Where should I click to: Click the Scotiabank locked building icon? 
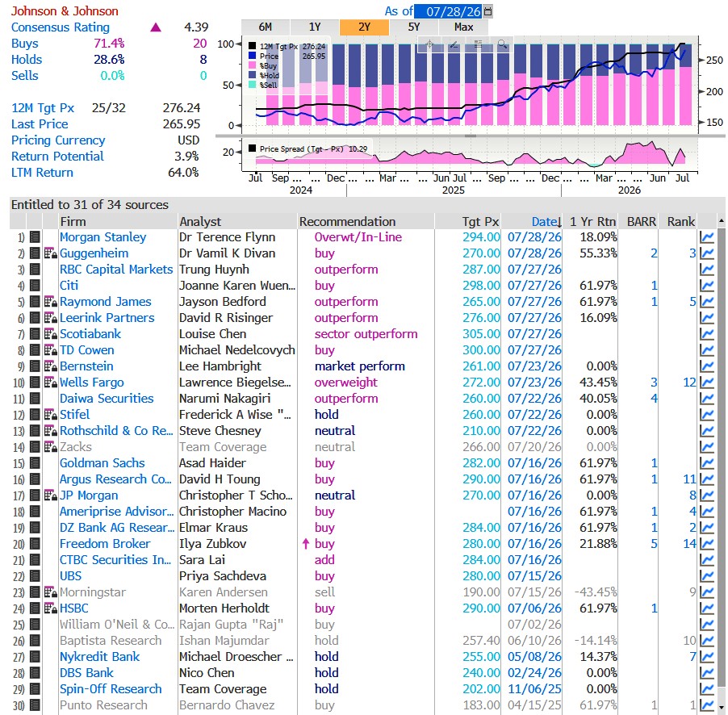[51, 334]
